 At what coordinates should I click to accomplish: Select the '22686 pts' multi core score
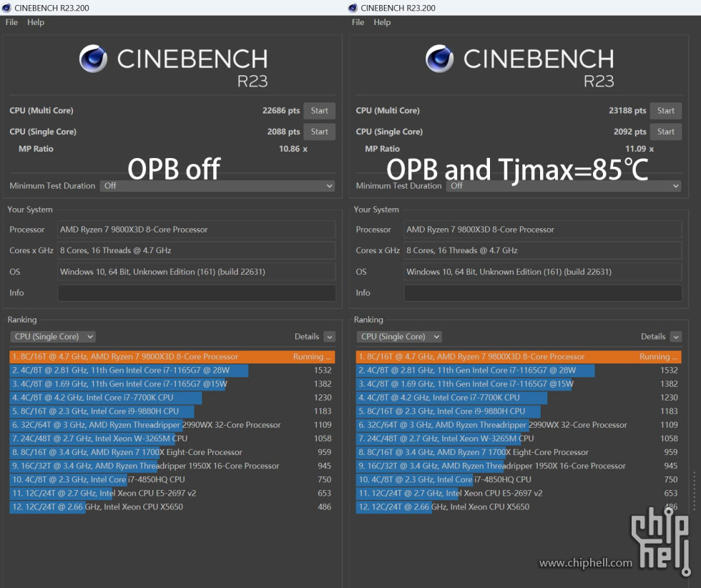(280, 110)
